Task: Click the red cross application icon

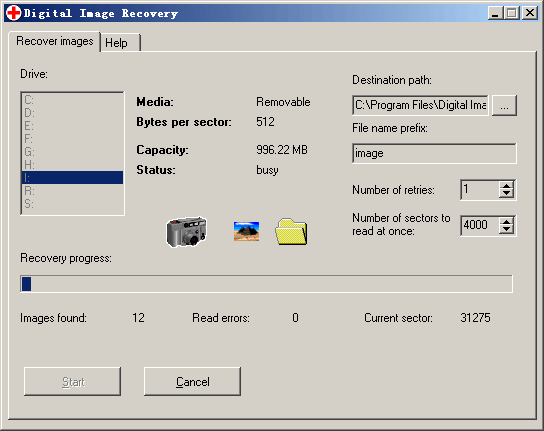Action: [14, 13]
